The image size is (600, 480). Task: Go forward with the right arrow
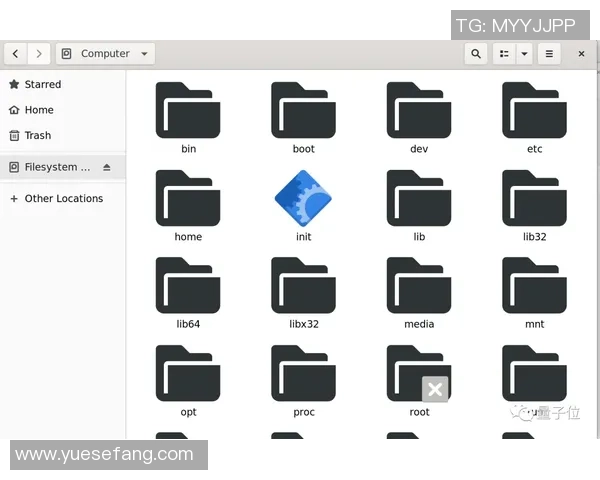[39, 54]
